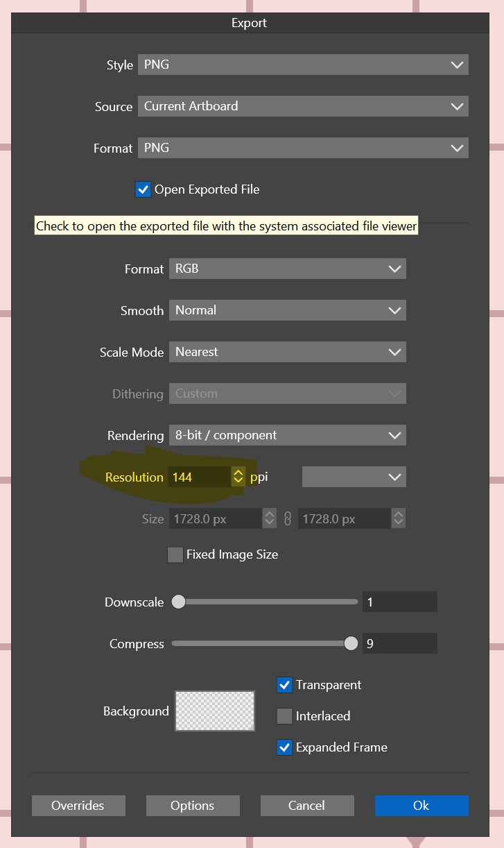Click the Background transparency swatch
This screenshot has height=848, width=504.
coord(215,711)
